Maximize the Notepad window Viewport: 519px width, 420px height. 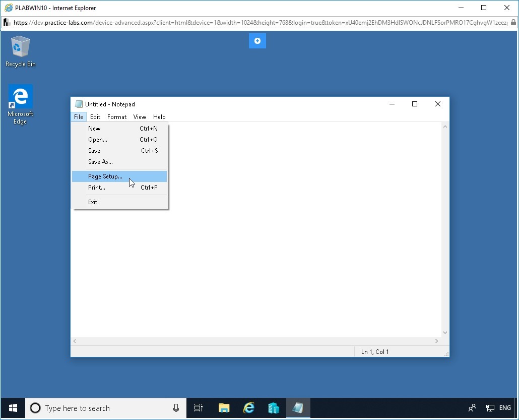[414, 104]
